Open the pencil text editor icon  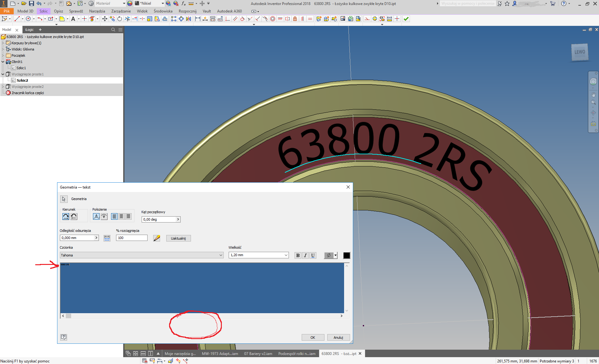(x=157, y=238)
